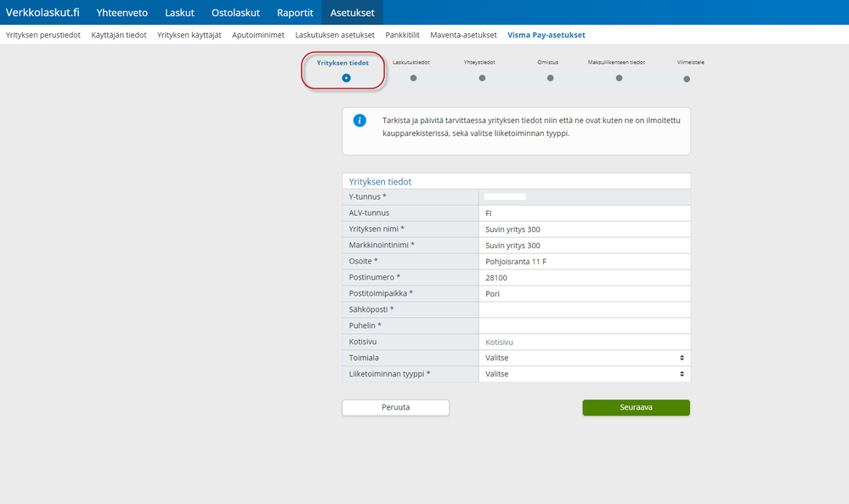Switch to Pankkitilit tab
Image resolution: width=849 pixels, height=504 pixels.
(x=402, y=35)
